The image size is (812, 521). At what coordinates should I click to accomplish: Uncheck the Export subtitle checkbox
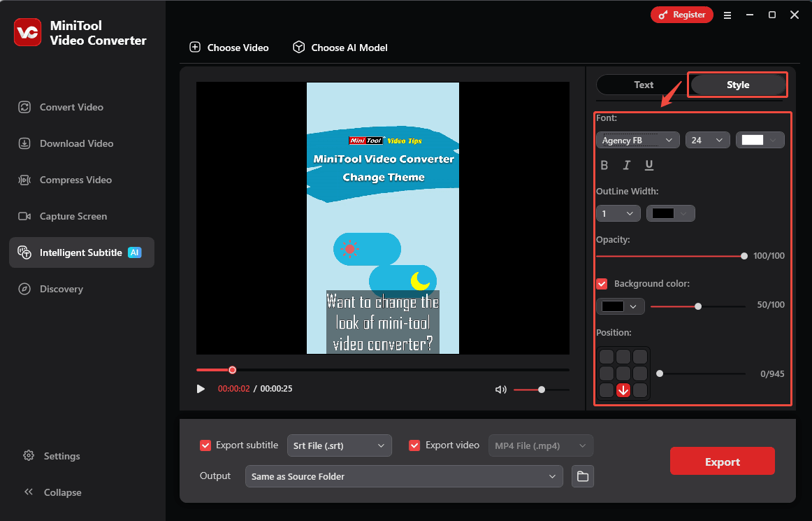pos(205,445)
